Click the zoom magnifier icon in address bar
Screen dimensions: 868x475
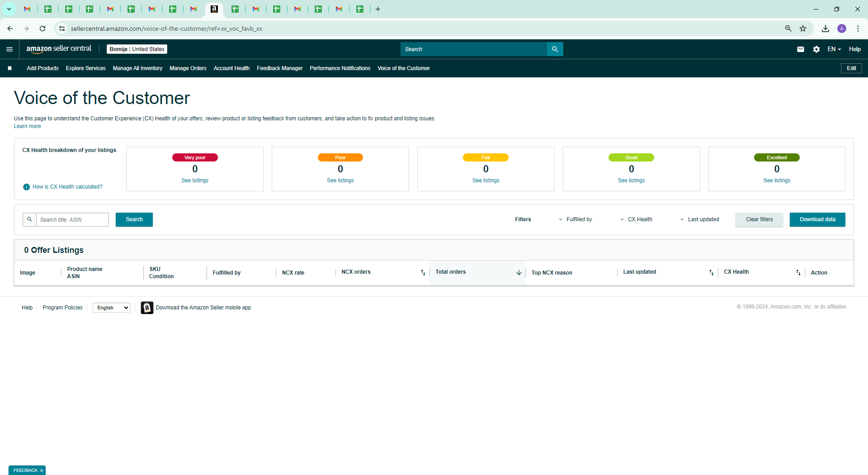(x=788, y=28)
